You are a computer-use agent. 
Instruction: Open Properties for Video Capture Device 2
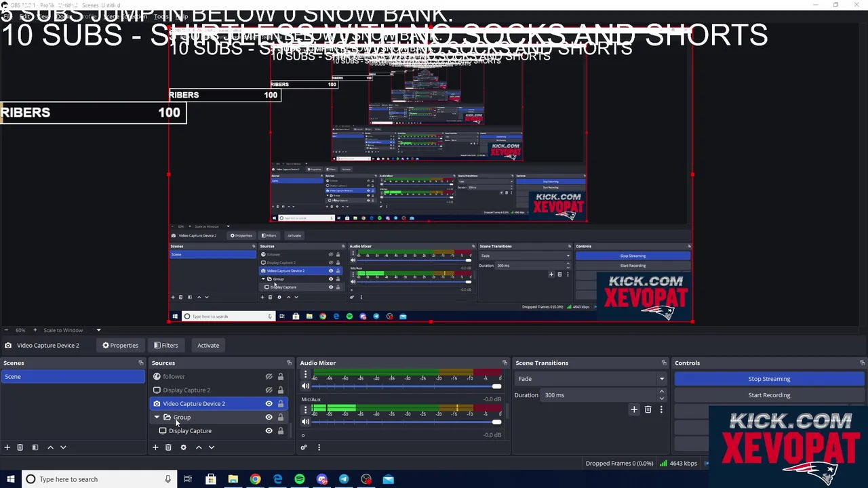click(121, 346)
